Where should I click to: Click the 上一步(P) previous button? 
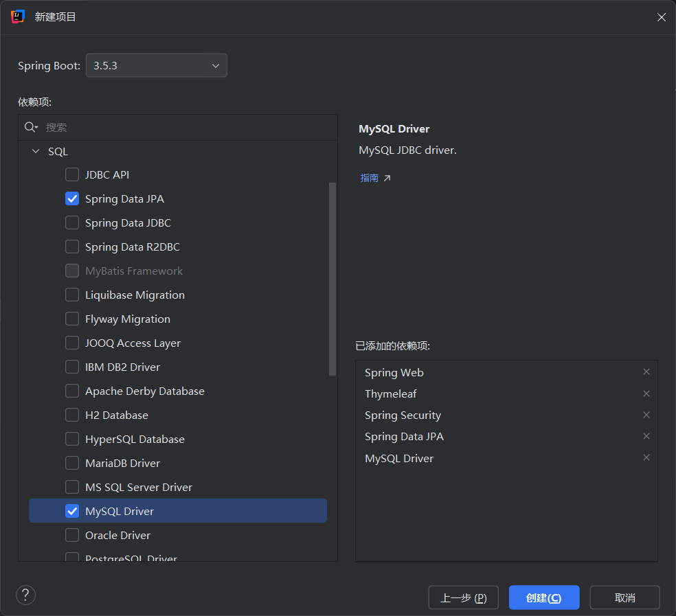click(x=464, y=597)
